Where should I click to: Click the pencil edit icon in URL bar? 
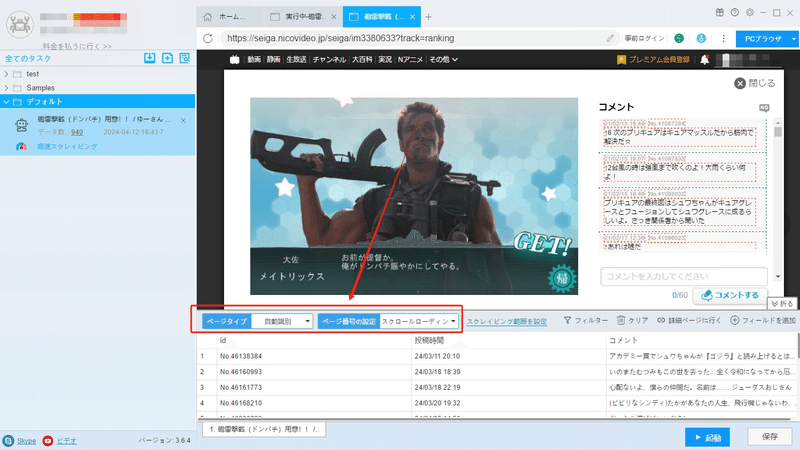610,38
